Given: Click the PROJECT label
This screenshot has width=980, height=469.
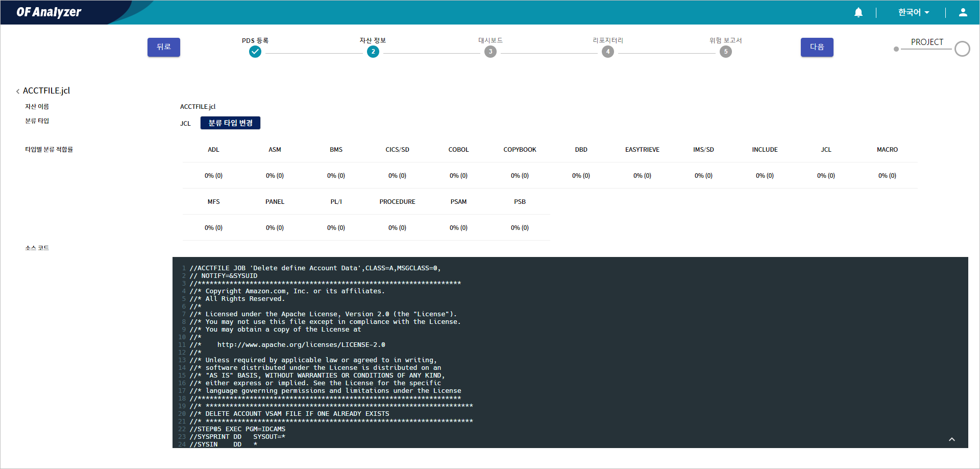Looking at the screenshot, I should coord(927,42).
